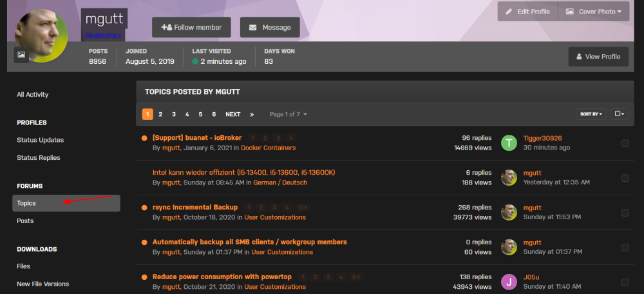Click the profile photo upload icon
This screenshot has width=644, height=294.
point(21,55)
